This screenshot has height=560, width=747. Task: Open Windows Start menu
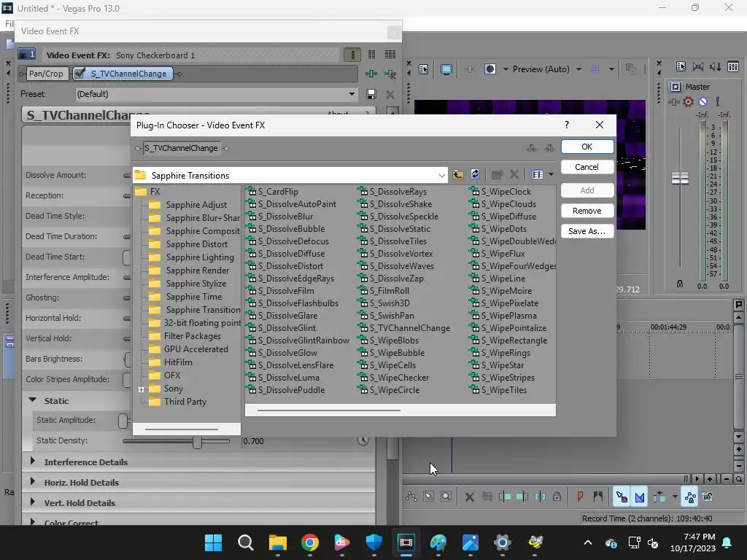click(213, 542)
